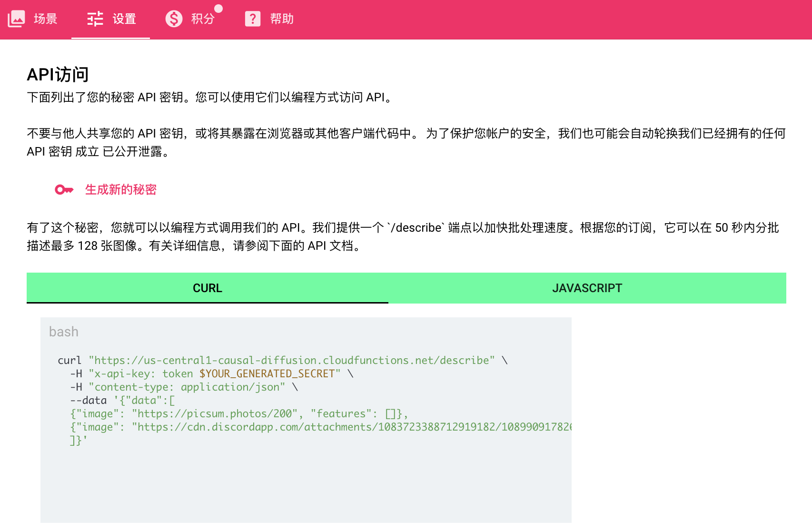This screenshot has width=812, height=530.
Task: Click the curl describe endpoint URL line
Action: [x=283, y=360]
